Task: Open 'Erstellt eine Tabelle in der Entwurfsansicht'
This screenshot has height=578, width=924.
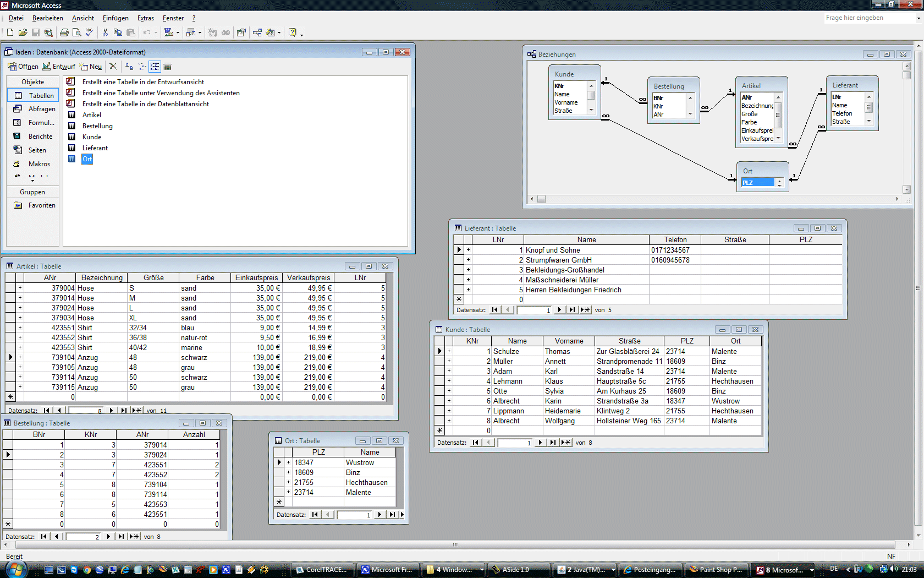Action: (x=143, y=82)
